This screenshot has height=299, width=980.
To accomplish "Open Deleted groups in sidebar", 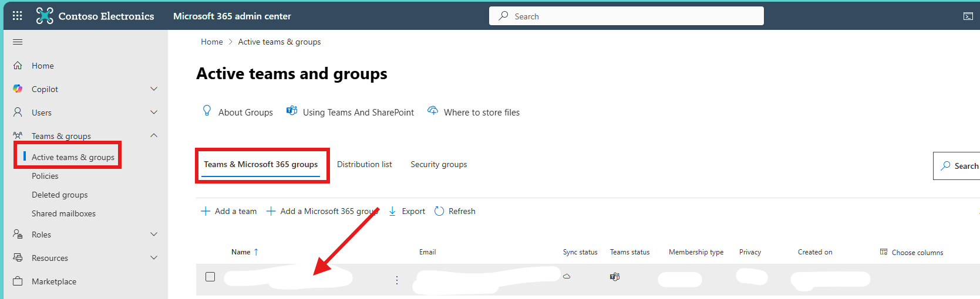I will click(59, 195).
